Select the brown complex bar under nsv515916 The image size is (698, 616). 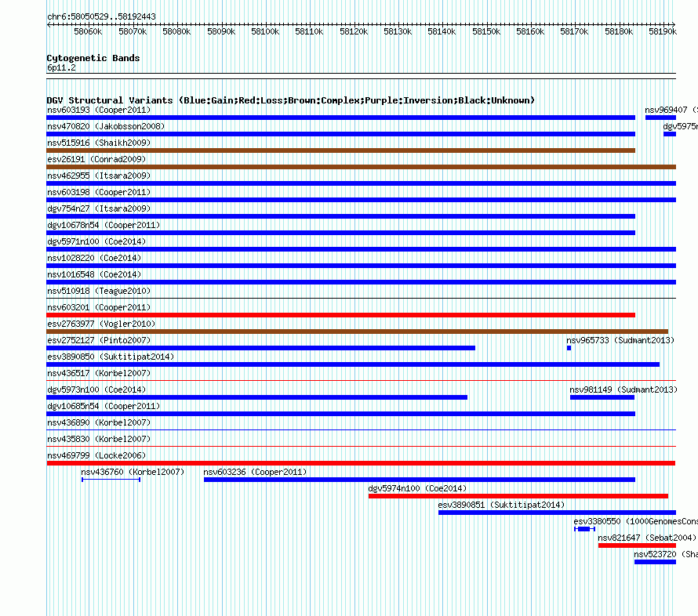[341, 150]
